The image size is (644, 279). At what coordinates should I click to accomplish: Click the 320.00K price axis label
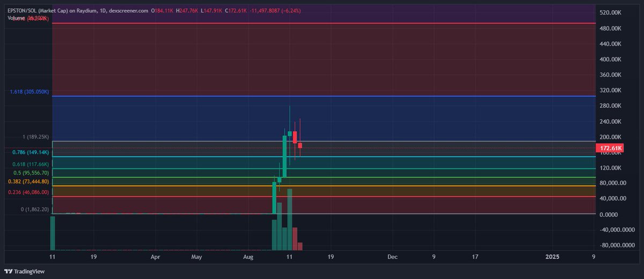pyautogui.click(x=611, y=90)
